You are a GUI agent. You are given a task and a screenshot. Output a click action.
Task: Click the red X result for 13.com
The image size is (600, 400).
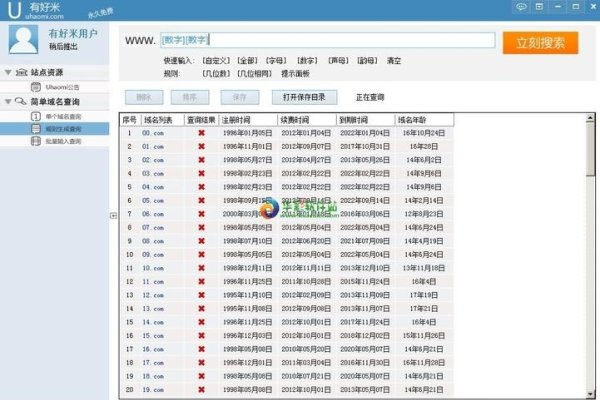click(x=201, y=309)
